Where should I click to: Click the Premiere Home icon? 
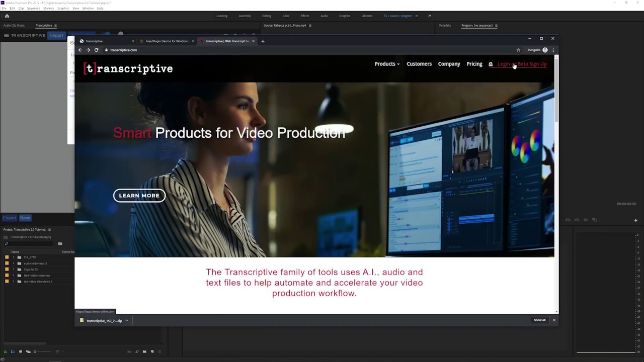[7, 16]
